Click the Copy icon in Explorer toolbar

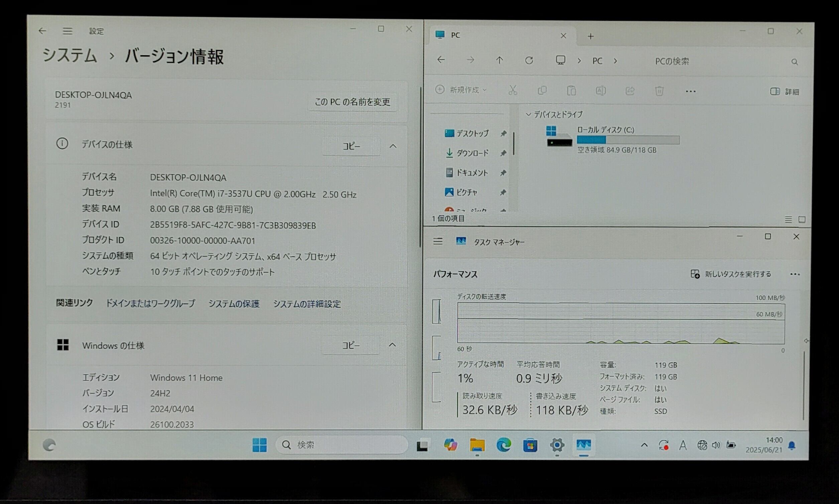542,90
